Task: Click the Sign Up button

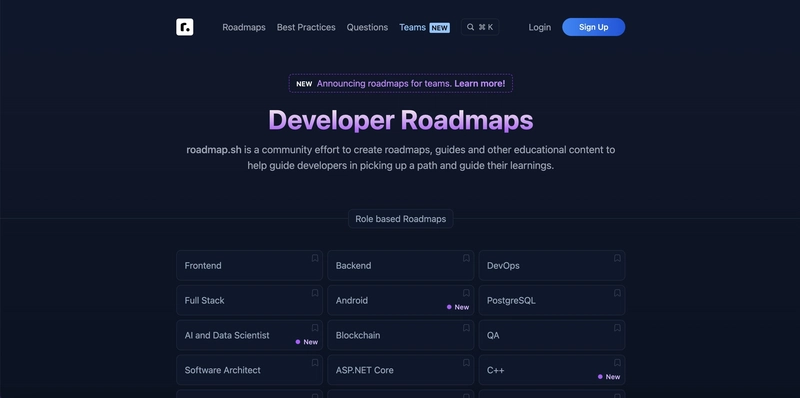Action: click(593, 27)
